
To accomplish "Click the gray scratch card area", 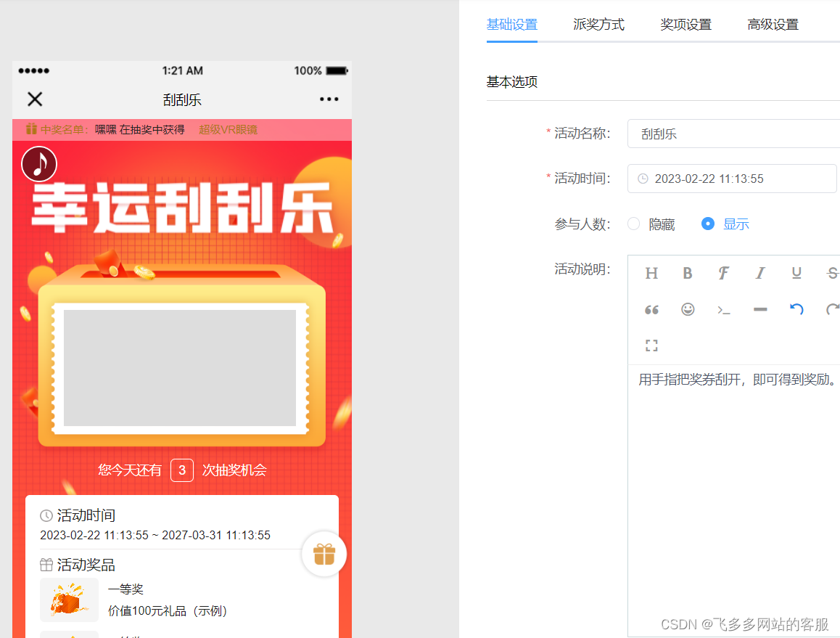I will (180, 368).
